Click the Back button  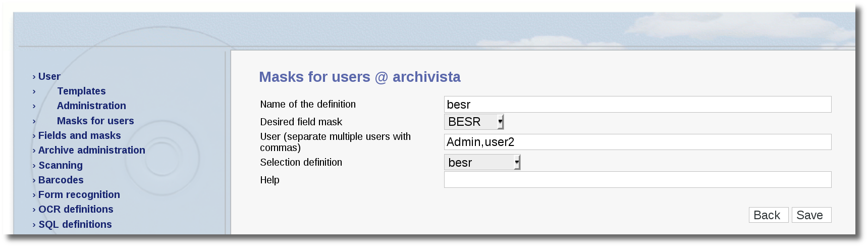[768, 215]
